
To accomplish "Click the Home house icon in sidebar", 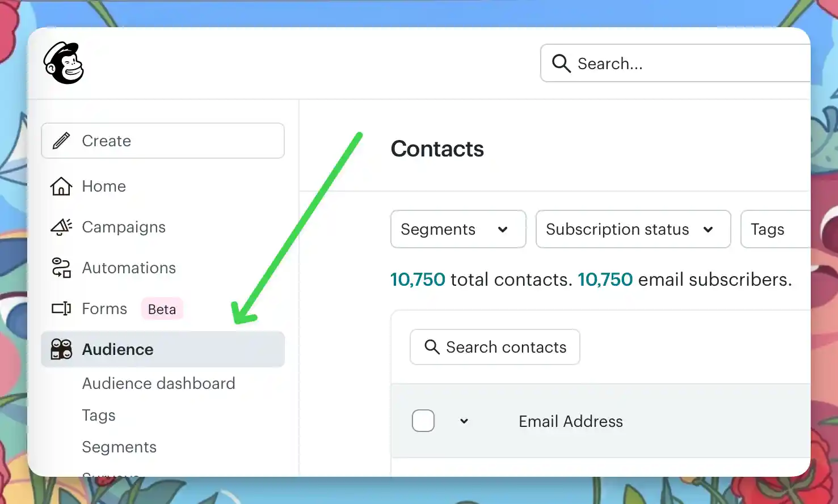I will point(61,186).
